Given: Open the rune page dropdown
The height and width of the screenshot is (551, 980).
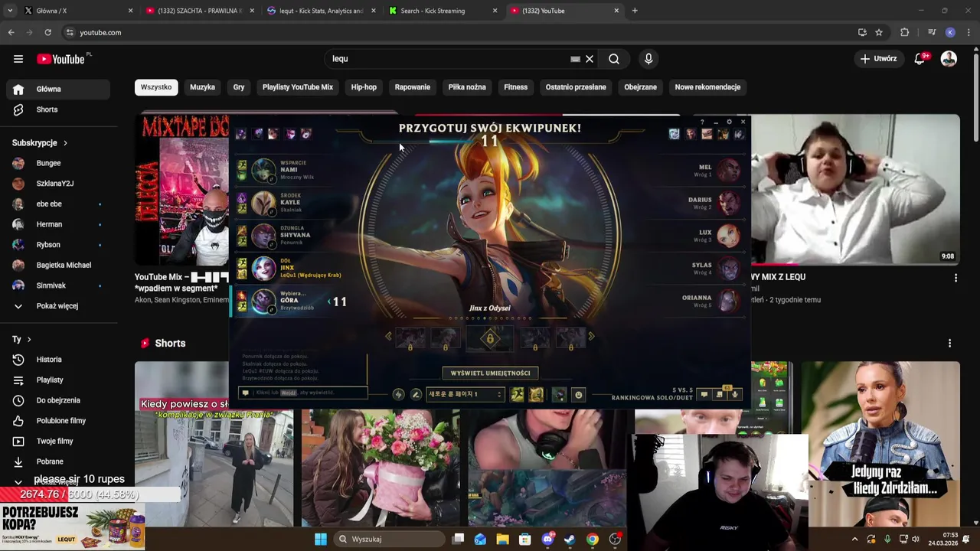Looking at the screenshot, I should pos(465,394).
